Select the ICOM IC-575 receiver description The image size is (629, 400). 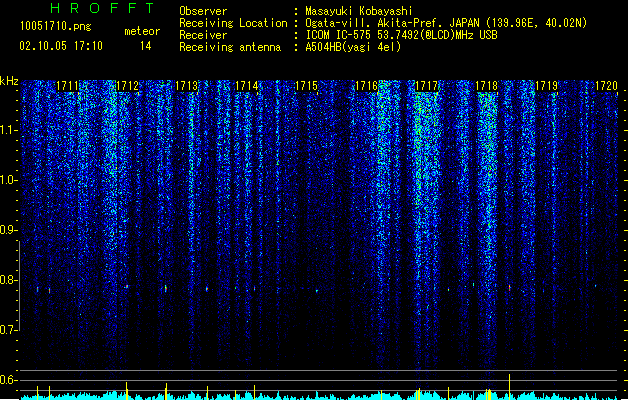[x=401, y=35]
